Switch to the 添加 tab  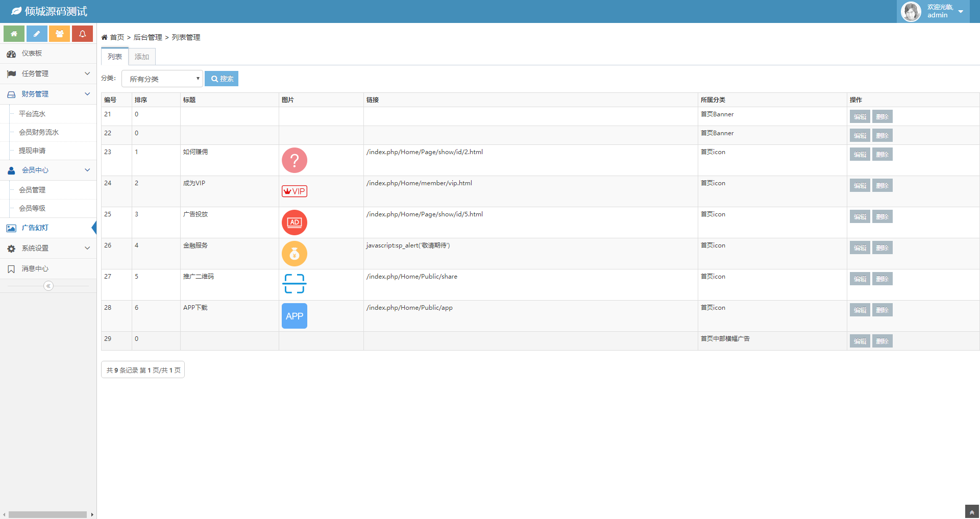[142, 57]
